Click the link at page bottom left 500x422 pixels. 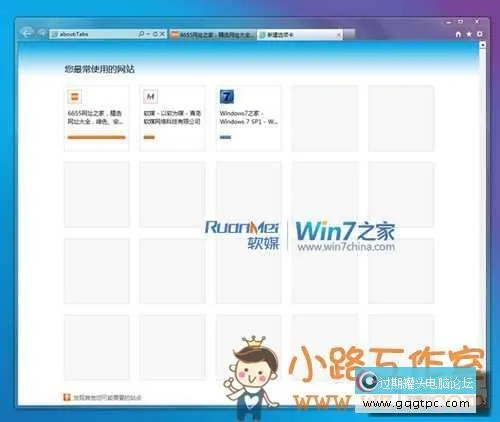coord(107,397)
